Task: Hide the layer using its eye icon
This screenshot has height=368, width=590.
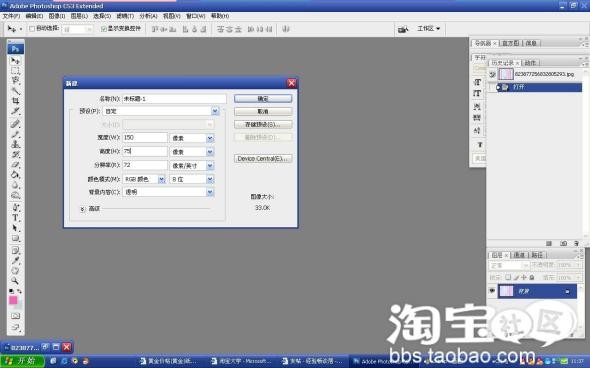Action: [x=492, y=291]
